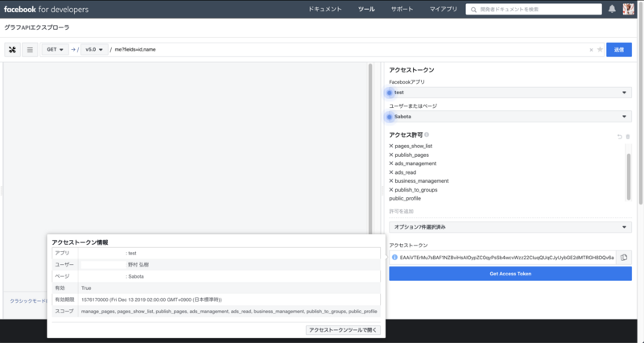Click the ページ value Sabota in popup
The image size is (644, 343).
click(x=136, y=276)
